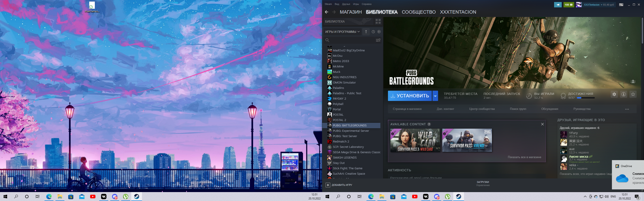Open the Игры menu

[x=356, y=4]
